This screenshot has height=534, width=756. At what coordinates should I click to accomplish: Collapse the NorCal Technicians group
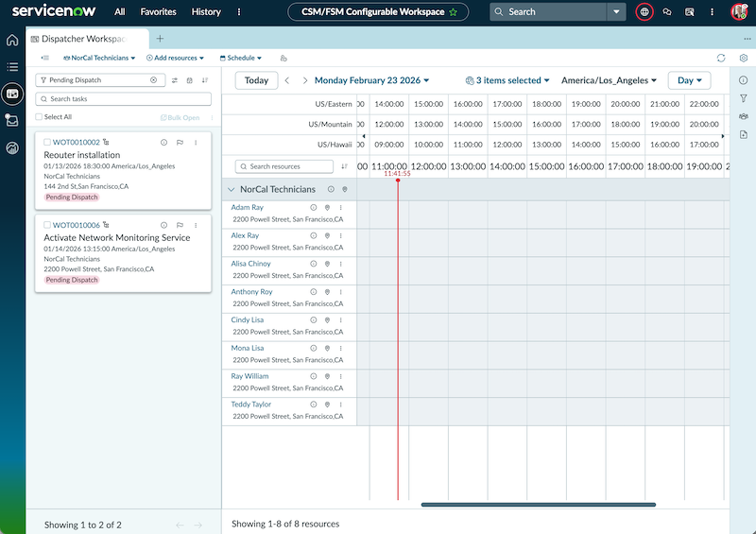(x=231, y=190)
